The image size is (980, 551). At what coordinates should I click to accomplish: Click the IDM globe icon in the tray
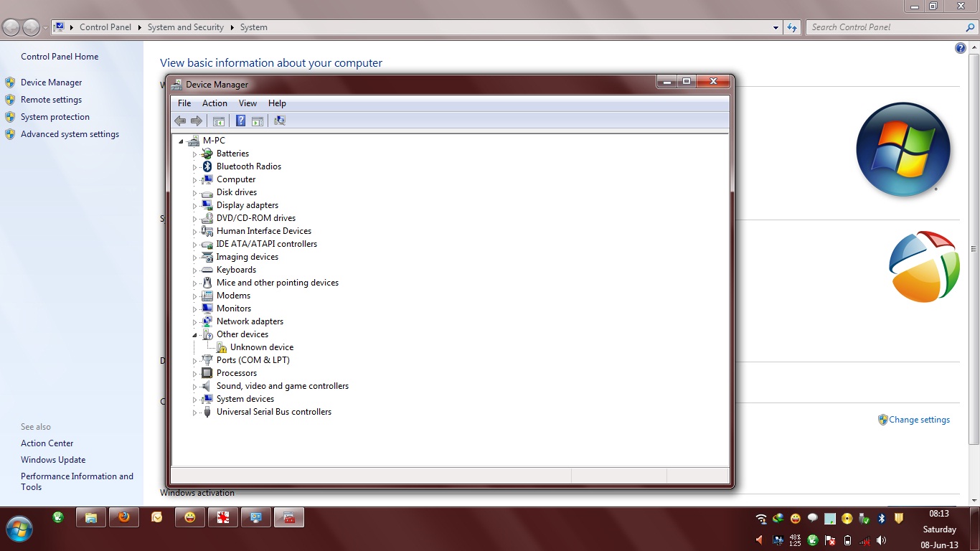pyautogui.click(x=778, y=518)
